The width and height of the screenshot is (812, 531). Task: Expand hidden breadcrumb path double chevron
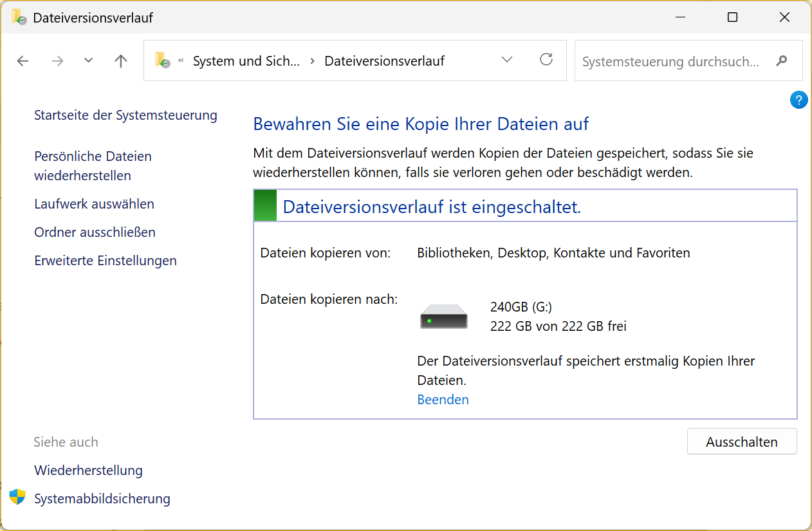pyautogui.click(x=181, y=61)
